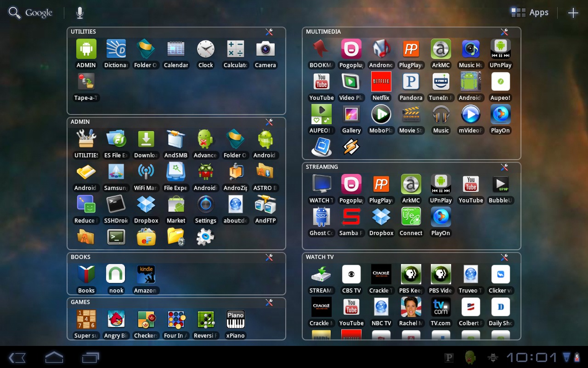Launch mVideoPlayer app
This screenshot has height=368, width=588.
click(471, 119)
